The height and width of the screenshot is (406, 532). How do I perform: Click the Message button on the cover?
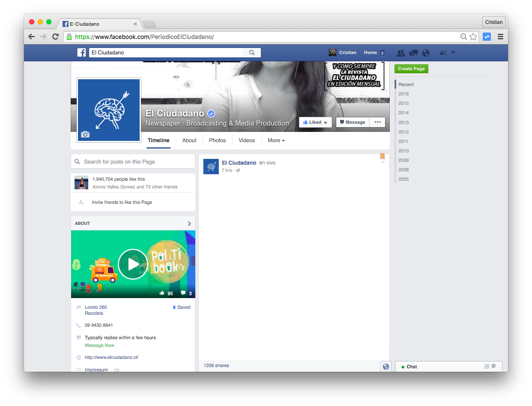[353, 122]
